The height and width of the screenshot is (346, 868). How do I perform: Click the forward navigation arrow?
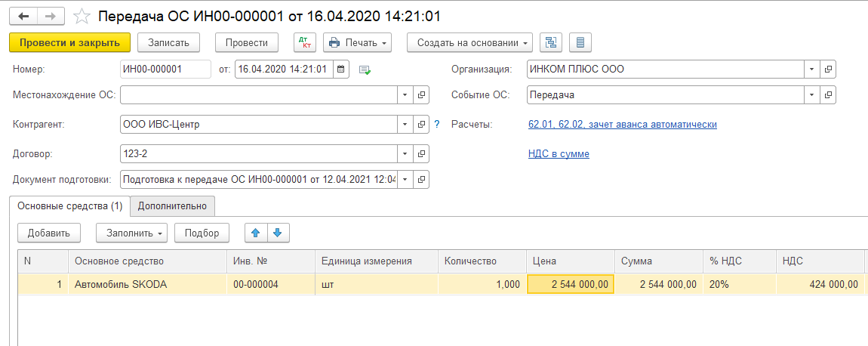click(x=51, y=16)
